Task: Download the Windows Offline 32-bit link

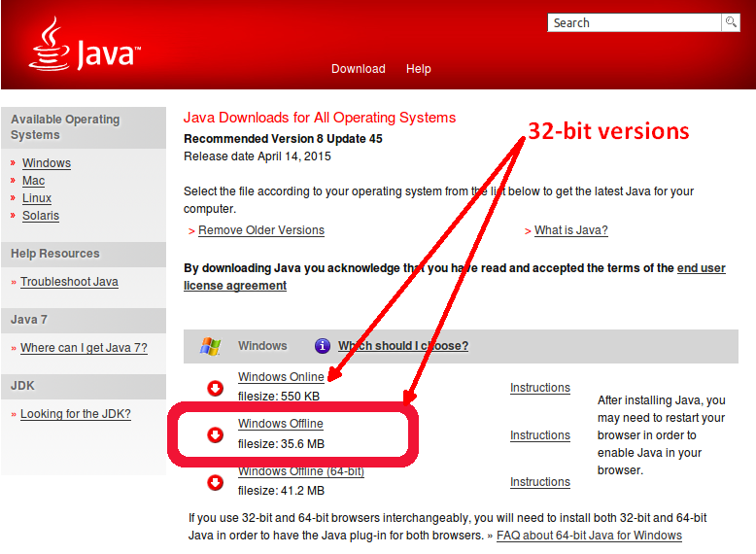Action: point(281,424)
